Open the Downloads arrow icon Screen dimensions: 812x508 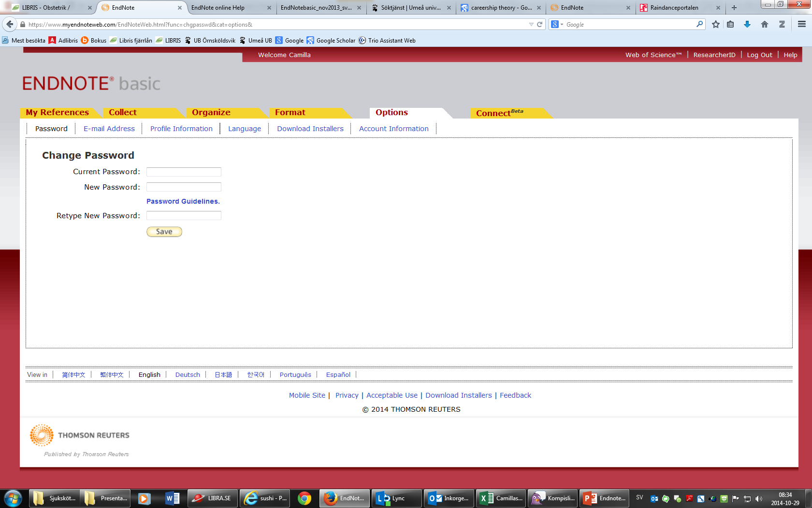point(747,24)
